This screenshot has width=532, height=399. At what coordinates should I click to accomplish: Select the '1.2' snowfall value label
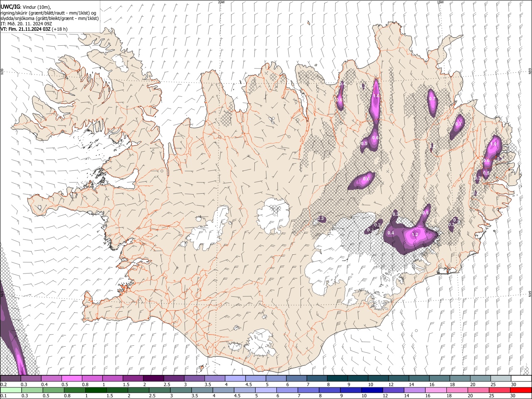click(415, 235)
